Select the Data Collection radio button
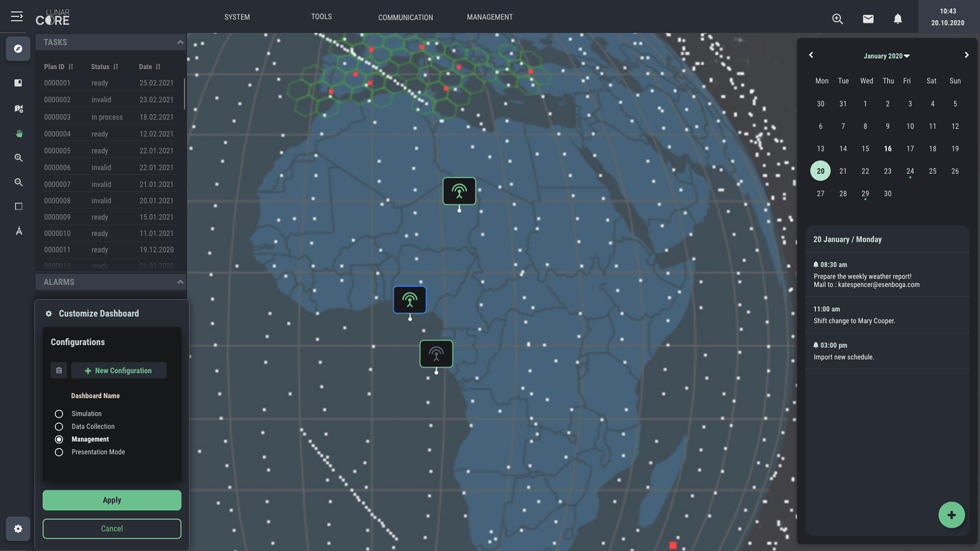The height and width of the screenshot is (551, 980). click(x=59, y=427)
